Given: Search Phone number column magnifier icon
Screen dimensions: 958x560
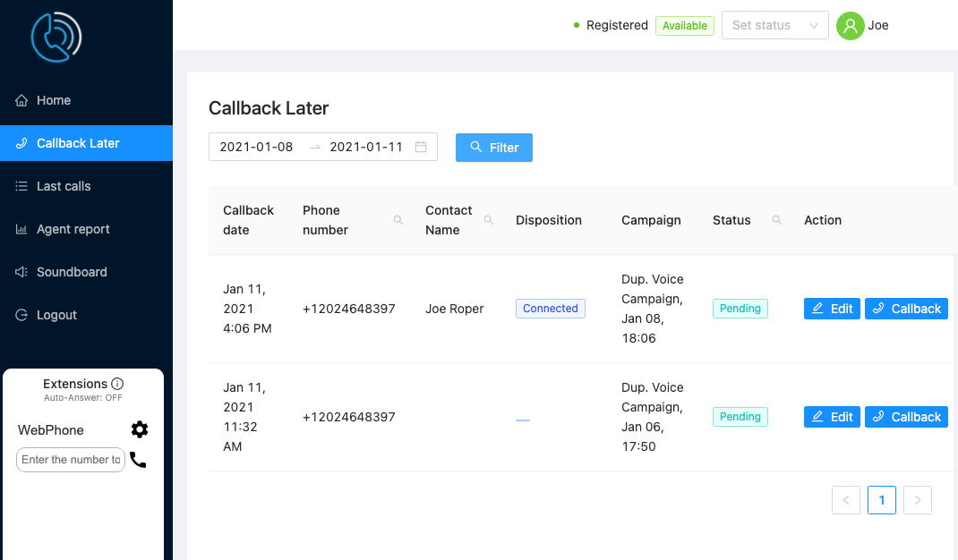Looking at the screenshot, I should tap(398, 220).
